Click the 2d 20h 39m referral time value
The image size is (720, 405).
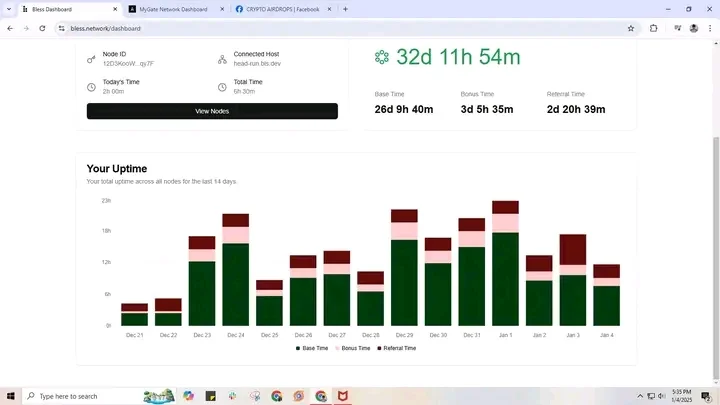coord(576,109)
